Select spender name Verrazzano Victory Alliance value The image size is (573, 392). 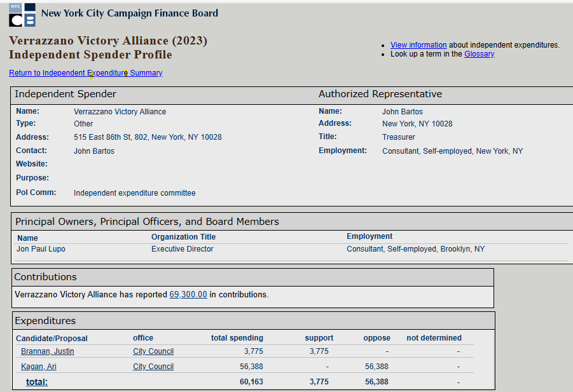click(x=120, y=112)
